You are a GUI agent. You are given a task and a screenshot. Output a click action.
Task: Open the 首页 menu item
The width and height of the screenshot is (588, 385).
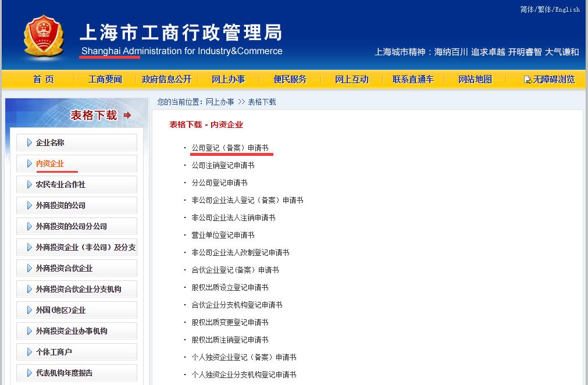pyautogui.click(x=43, y=79)
